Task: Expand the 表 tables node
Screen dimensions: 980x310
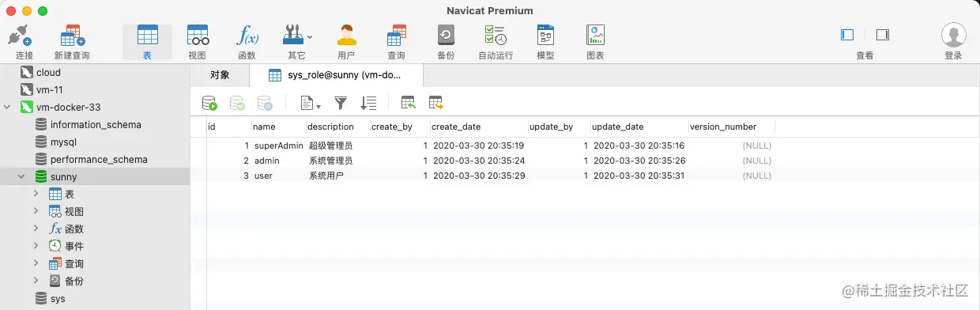Action: 36,195
